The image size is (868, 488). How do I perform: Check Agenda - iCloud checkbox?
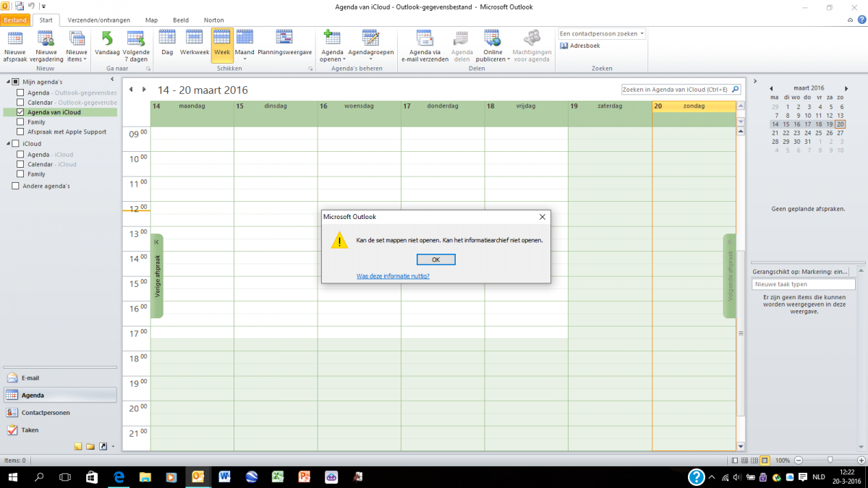coord(20,155)
